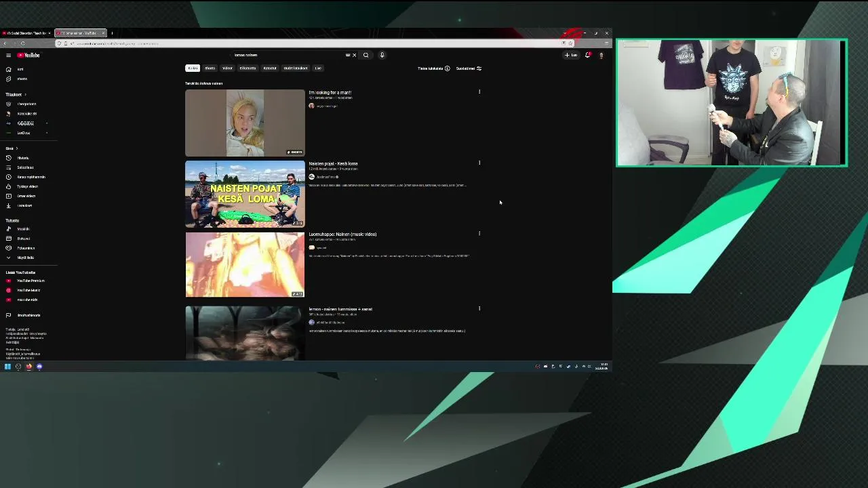
Task: Select the Kaikki filter chip
Action: (x=193, y=68)
